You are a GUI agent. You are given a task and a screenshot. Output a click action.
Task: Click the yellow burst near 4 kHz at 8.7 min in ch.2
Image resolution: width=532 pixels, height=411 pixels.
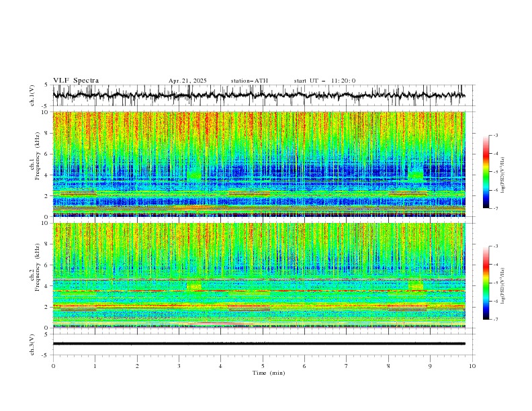(x=416, y=286)
